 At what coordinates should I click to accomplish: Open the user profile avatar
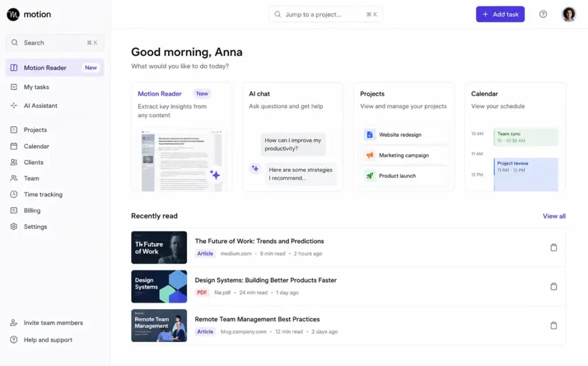568,14
